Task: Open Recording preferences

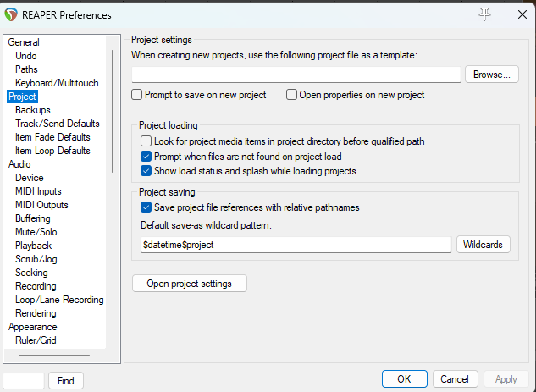Action: (36, 286)
